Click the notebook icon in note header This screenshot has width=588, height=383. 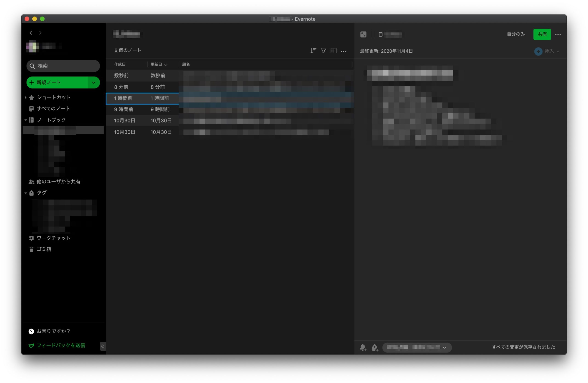pyautogui.click(x=380, y=35)
